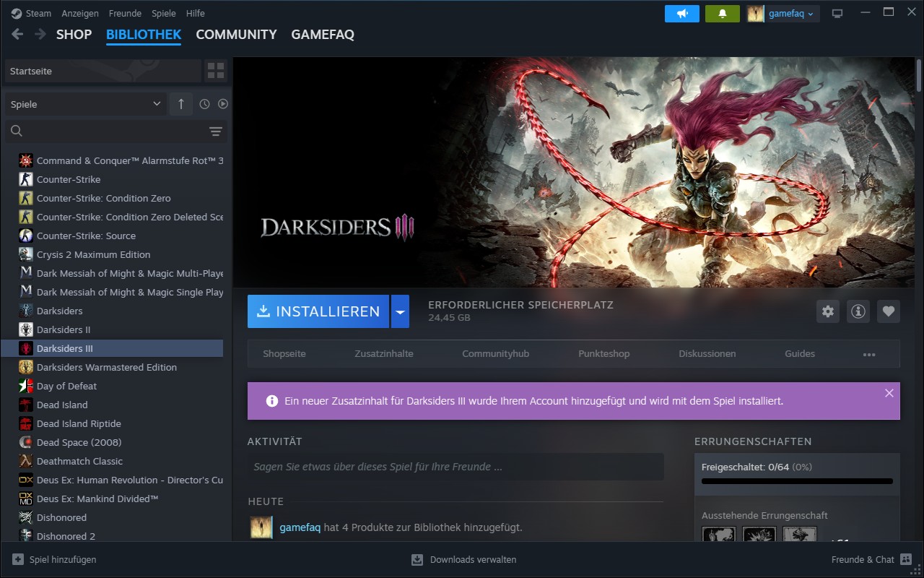Image resolution: width=924 pixels, height=578 pixels.
Task: Open the install options dropdown arrow
Action: [400, 311]
